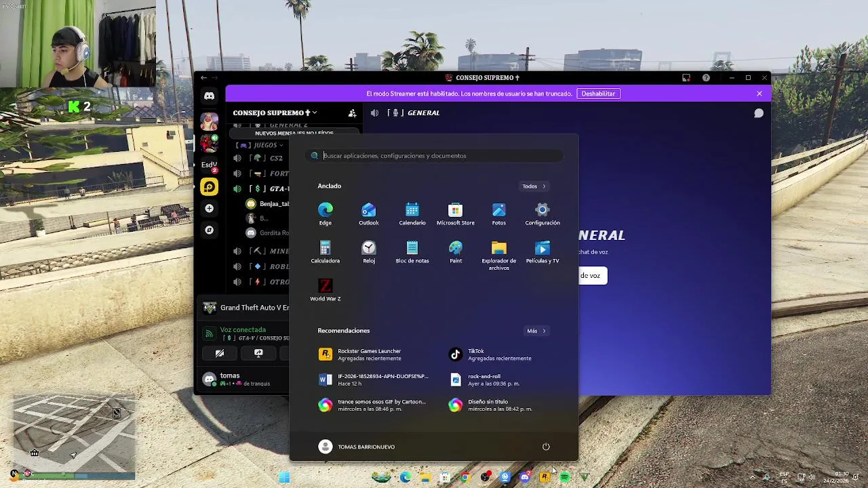The height and width of the screenshot is (488, 868).
Task: Expand recommendations with Más button
Action: [x=536, y=331]
